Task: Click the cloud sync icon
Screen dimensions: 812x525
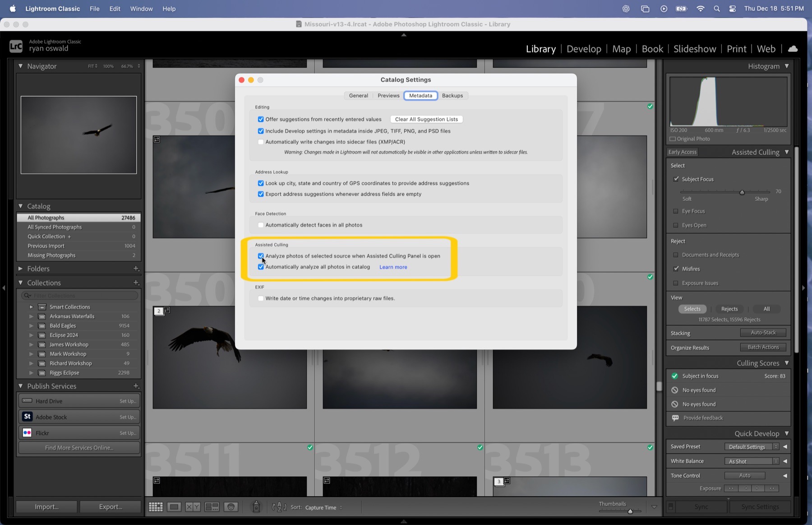Action: [793, 49]
